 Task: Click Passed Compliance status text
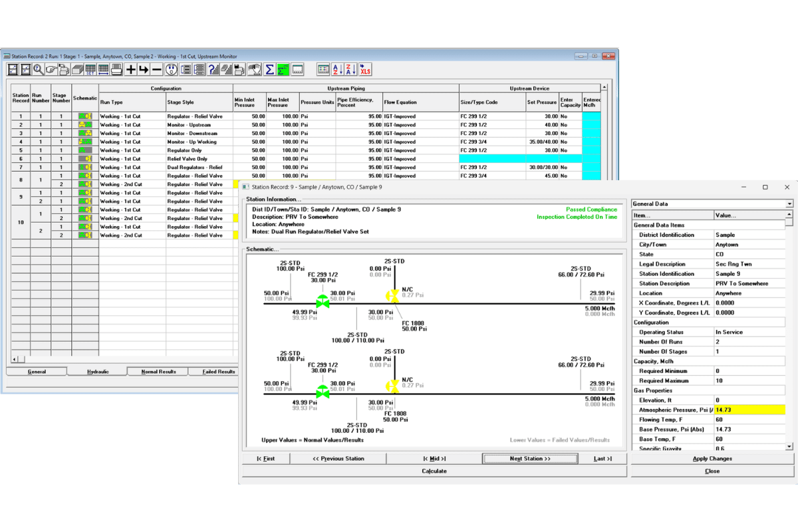click(591, 209)
